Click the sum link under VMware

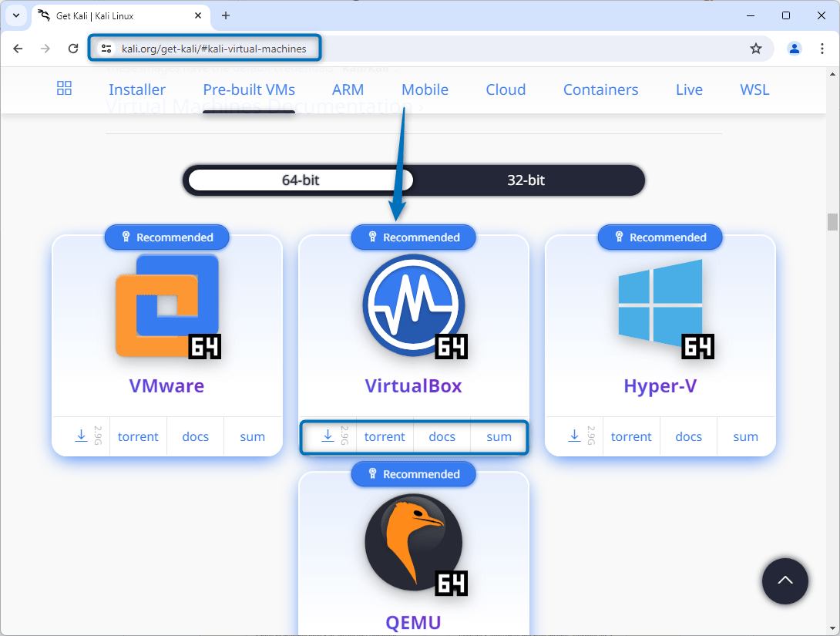pyautogui.click(x=252, y=436)
